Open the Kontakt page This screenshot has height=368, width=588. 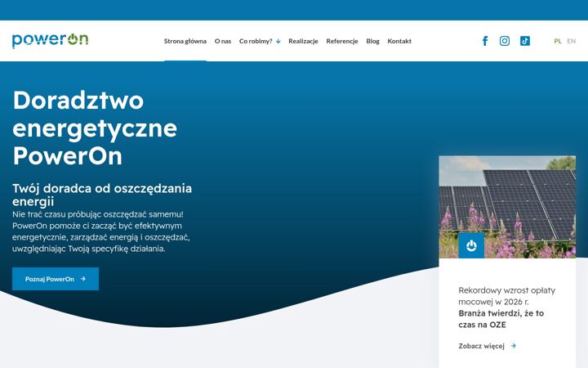click(399, 41)
